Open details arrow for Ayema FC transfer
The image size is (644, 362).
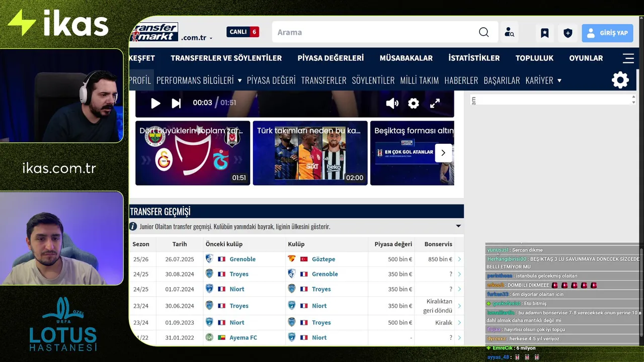coord(459,338)
